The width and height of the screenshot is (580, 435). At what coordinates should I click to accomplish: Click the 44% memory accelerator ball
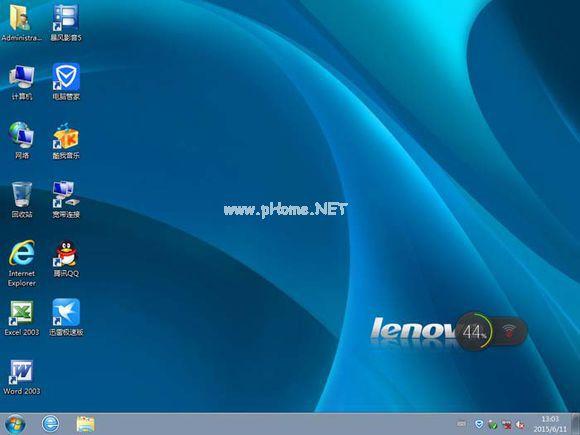click(475, 332)
